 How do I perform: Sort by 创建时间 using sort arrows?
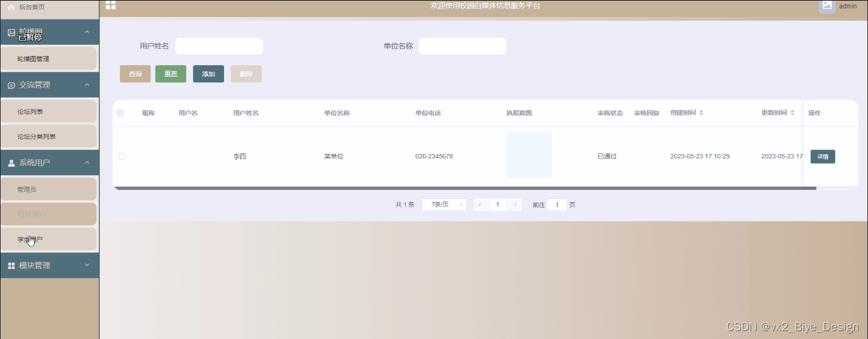[701, 113]
